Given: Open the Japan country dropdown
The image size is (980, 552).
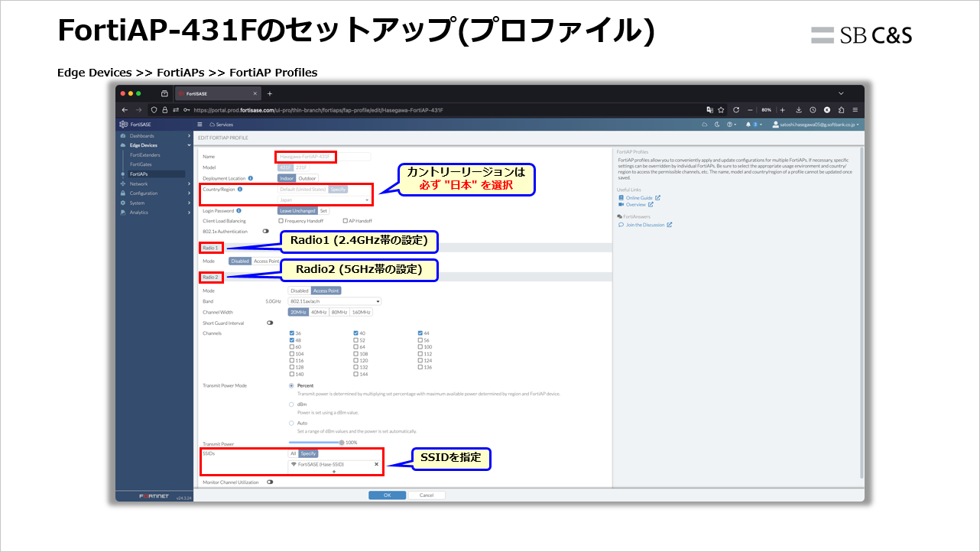Looking at the screenshot, I should point(324,200).
